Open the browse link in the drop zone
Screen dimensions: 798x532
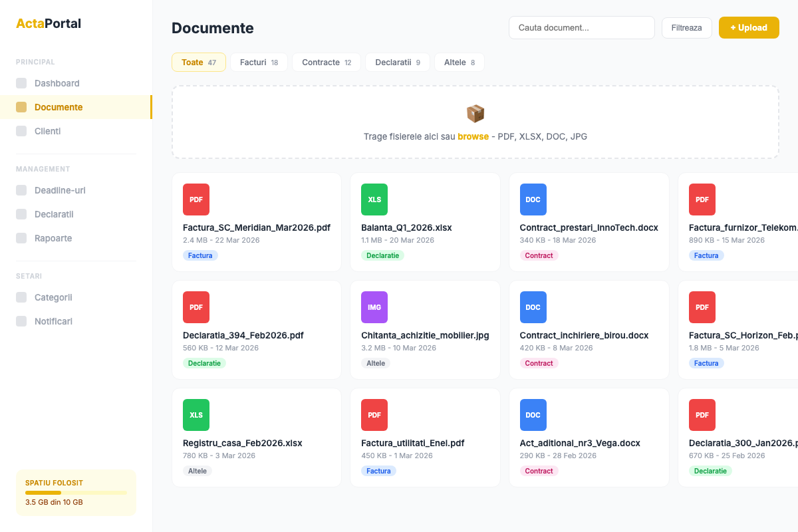tap(473, 136)
